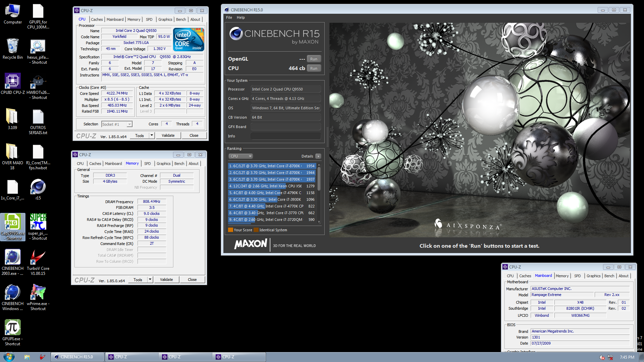Run the CPU benchmark

314,68
